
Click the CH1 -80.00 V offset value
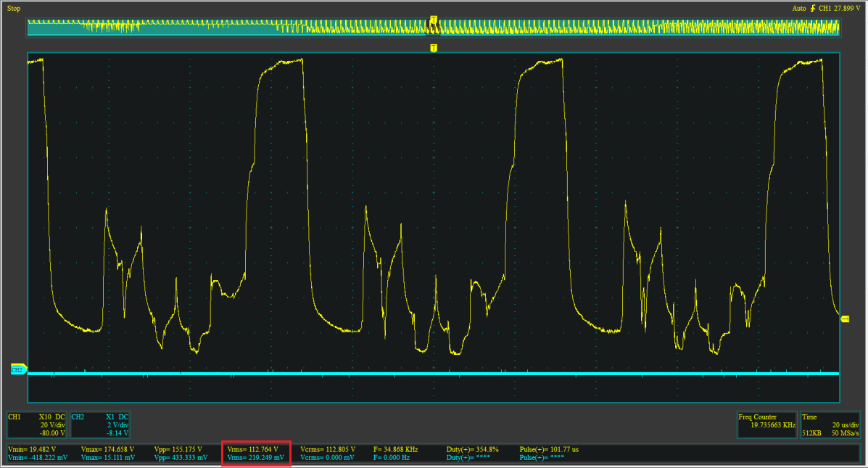coord(52,433)
